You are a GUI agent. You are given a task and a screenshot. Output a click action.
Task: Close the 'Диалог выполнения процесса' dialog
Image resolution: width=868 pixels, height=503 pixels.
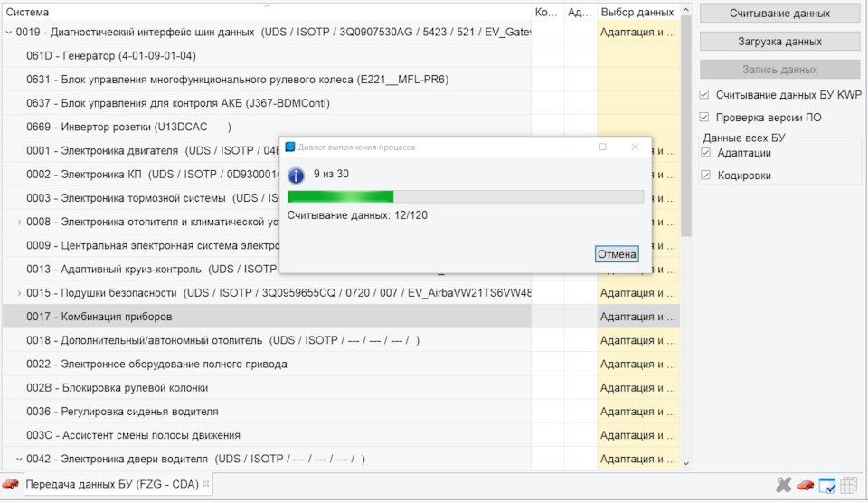tap(635, 147)
